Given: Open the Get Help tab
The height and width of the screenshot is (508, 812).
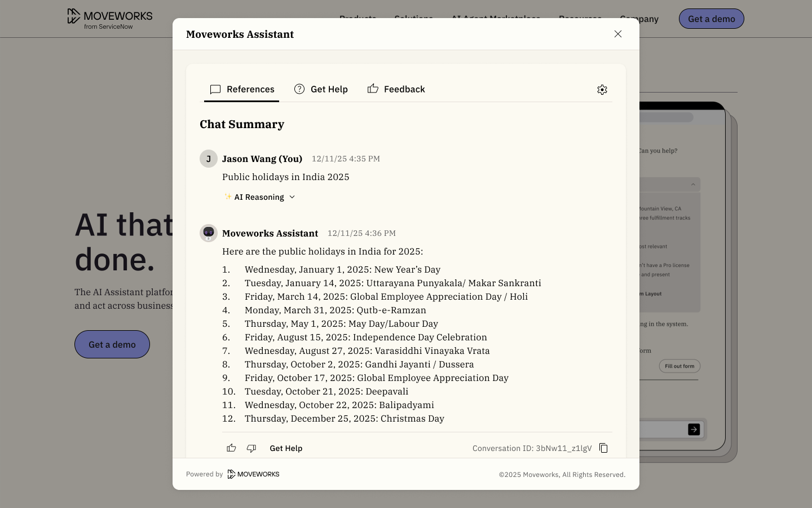Looking at the screenshot, I should tap(321, 89).
